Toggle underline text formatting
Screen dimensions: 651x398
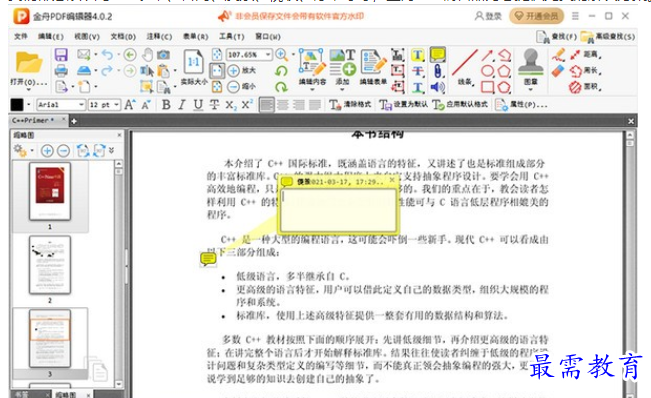point(198,105)
